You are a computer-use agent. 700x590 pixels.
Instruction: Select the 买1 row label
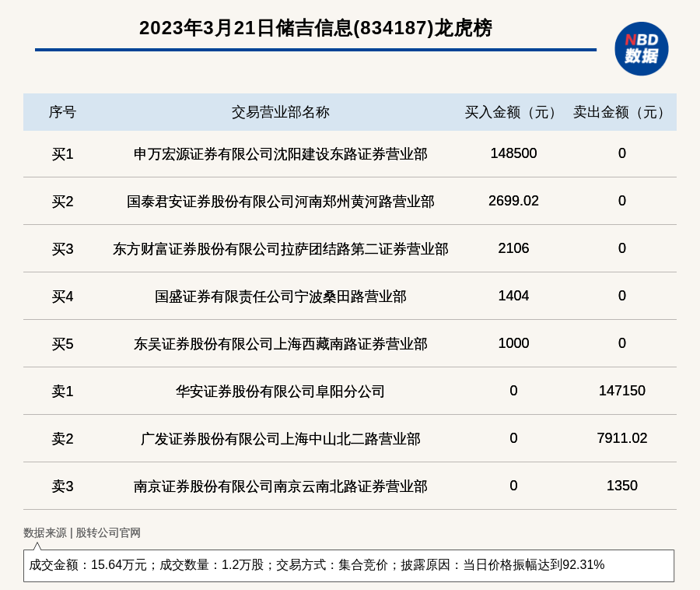[x=62, y=154]
